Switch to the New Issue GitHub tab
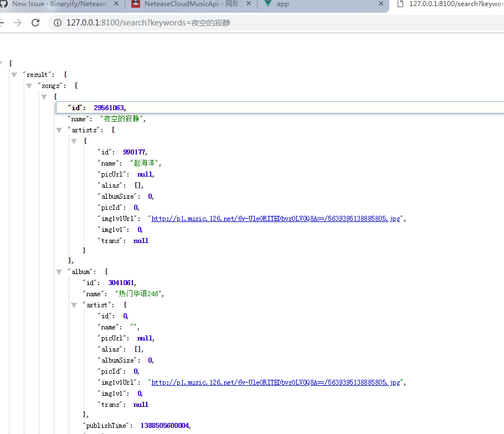This screenshot has height=434, width=504. 60,4
